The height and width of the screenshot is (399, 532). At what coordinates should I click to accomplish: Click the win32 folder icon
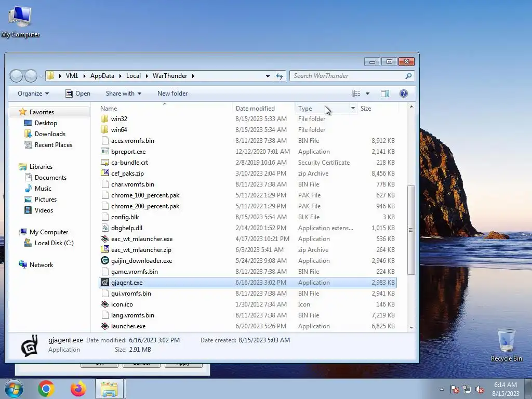[105, 119]
